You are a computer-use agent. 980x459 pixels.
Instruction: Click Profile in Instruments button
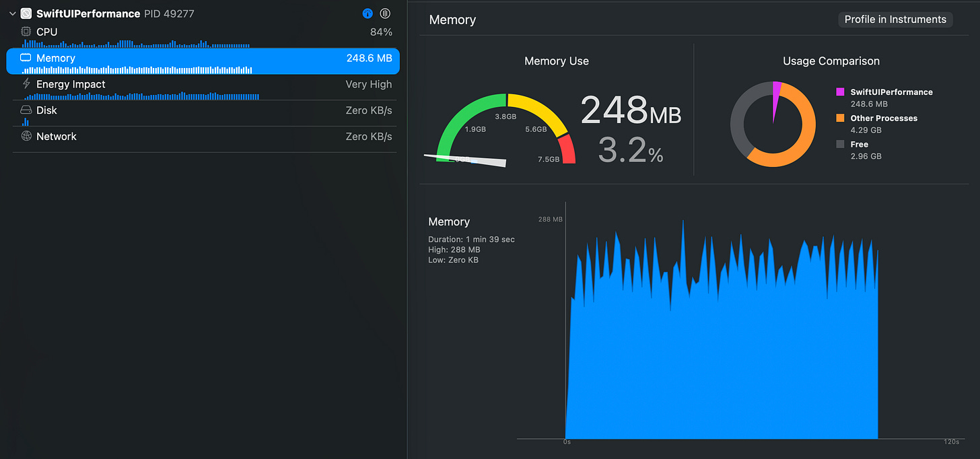click(895, 20)
